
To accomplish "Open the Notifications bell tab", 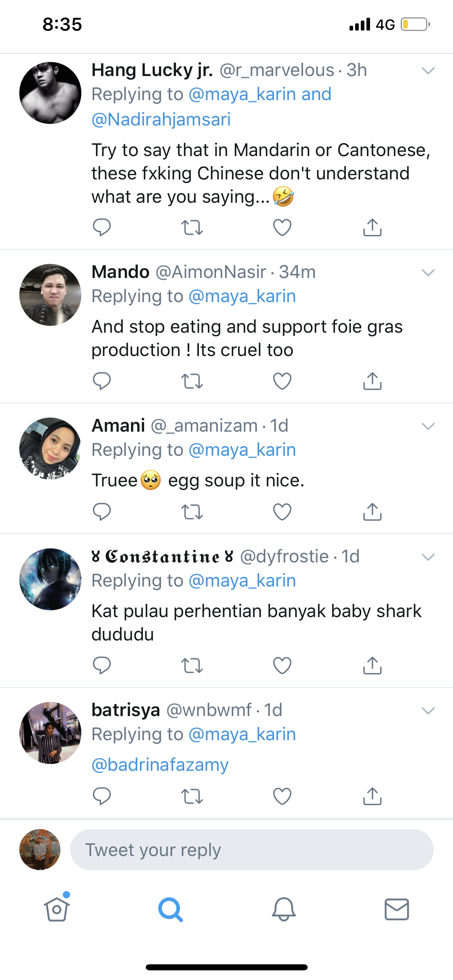I will 283,909.
